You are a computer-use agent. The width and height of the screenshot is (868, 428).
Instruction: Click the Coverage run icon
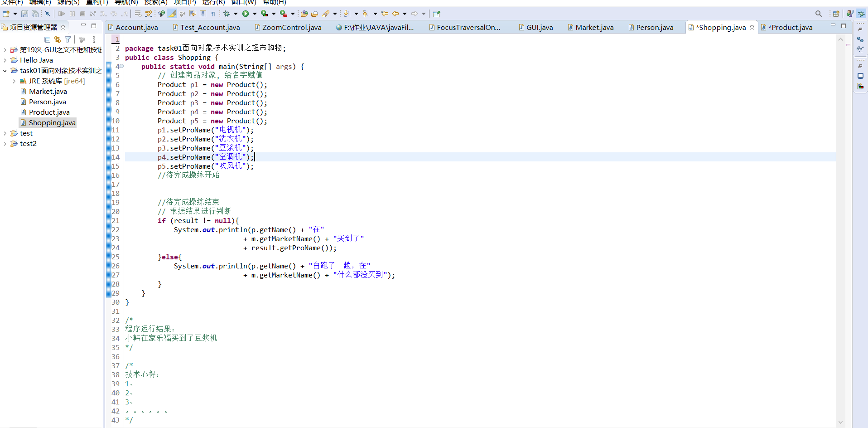click(265, 14)
